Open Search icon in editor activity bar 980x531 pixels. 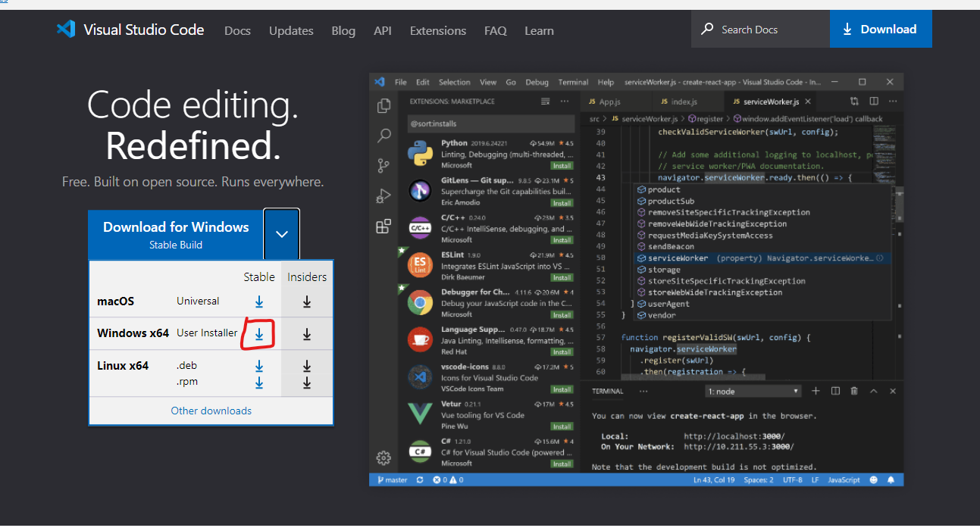tap(384, 136)
